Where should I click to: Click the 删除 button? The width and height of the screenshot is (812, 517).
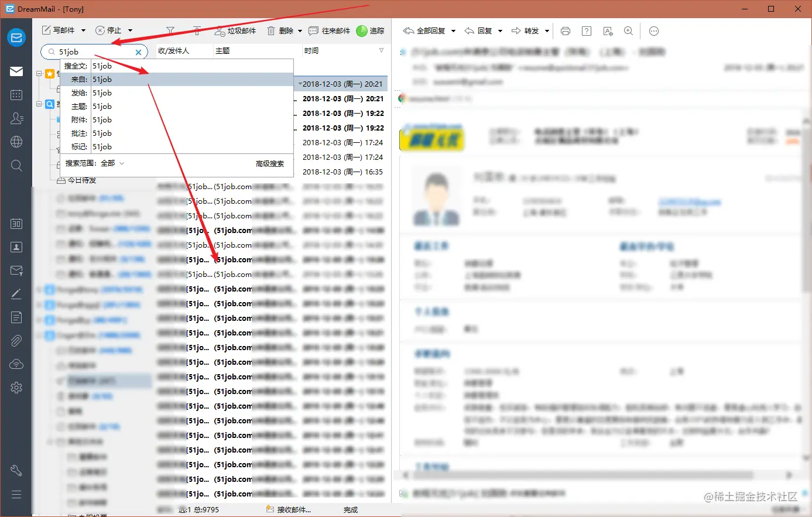coord(280,30)
